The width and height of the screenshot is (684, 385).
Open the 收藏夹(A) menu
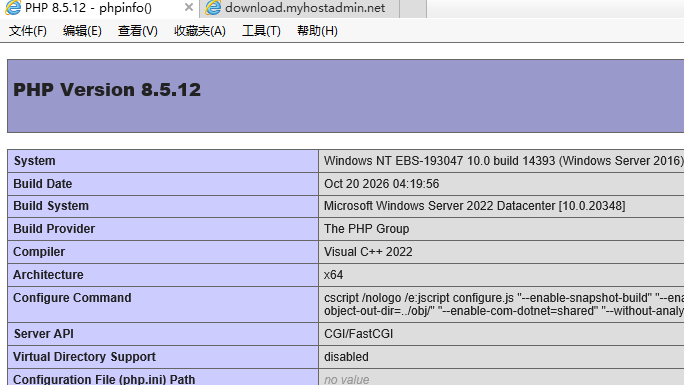200,31
